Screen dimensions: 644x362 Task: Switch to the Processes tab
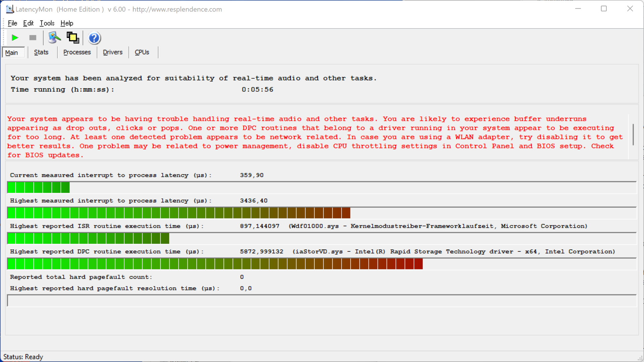(77, 52)
